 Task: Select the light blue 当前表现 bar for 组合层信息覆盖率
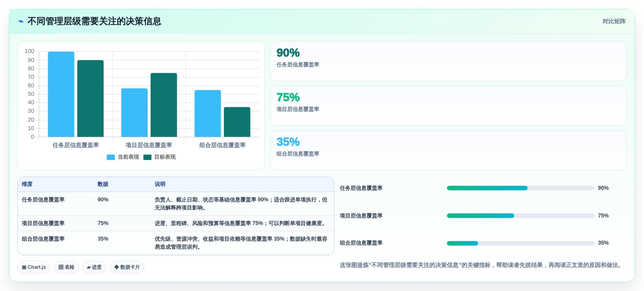coord(208,114)
